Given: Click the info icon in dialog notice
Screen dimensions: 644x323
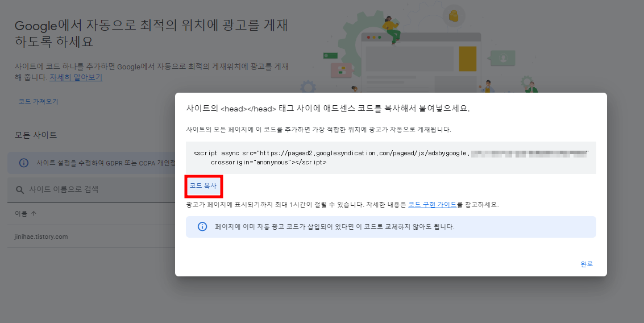Looking at the screenshot, I should click(x=202, y=226).
